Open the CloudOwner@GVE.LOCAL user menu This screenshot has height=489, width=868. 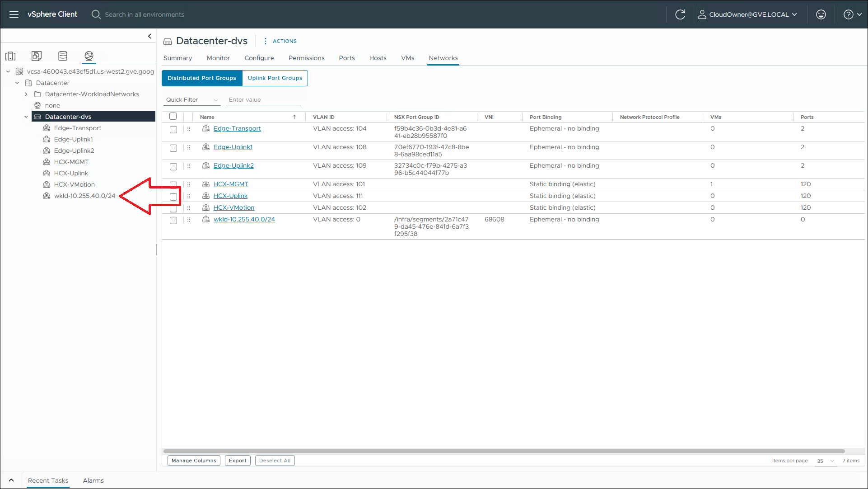pyautogui.click(x=748, y=14)
